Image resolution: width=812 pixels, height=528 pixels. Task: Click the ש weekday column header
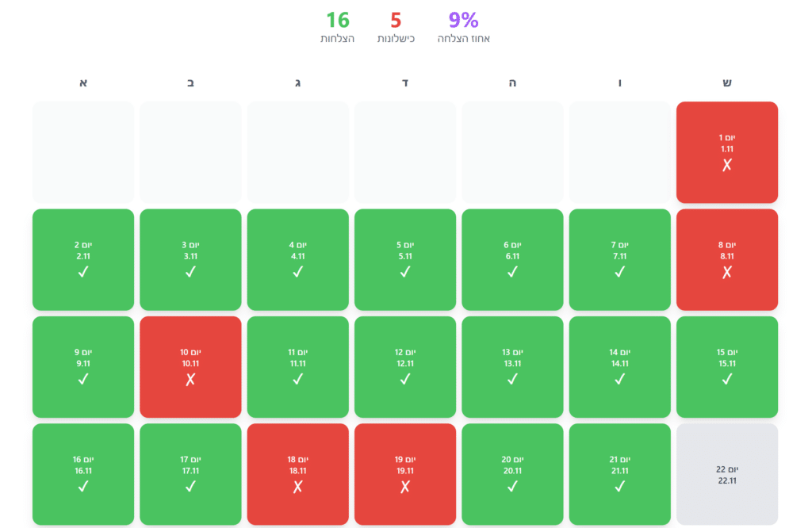(726, 82)
